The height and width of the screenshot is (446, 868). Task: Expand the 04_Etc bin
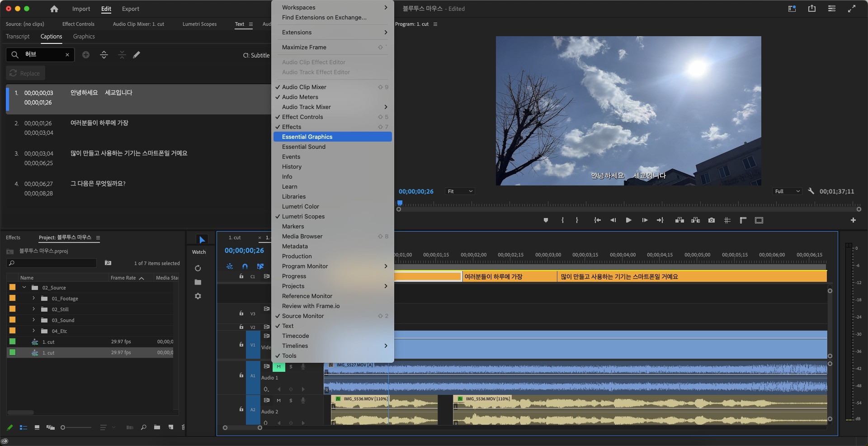[33, 331]
